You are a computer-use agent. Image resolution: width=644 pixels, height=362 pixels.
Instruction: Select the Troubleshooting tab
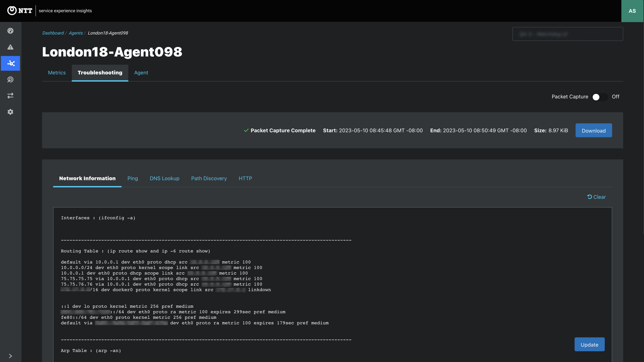tap(100, 73)
